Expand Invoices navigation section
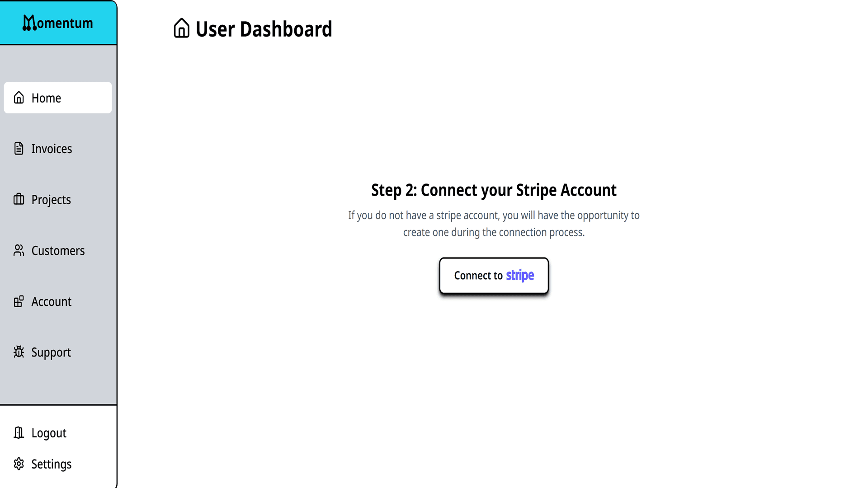Viewport: 868px width, 488px height. click(58, 148)
